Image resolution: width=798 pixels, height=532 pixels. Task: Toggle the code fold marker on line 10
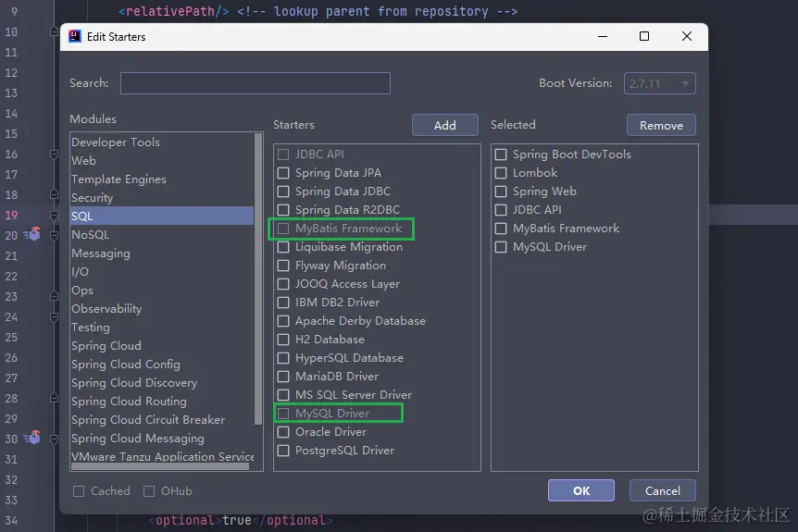54,31
